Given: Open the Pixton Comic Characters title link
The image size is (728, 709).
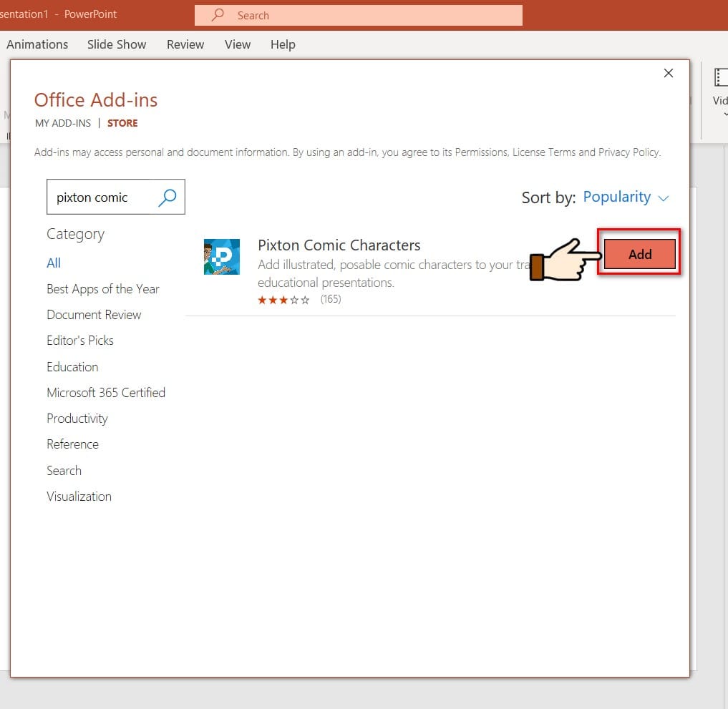Looking at the screenshot, I should [x=339, y=245].
